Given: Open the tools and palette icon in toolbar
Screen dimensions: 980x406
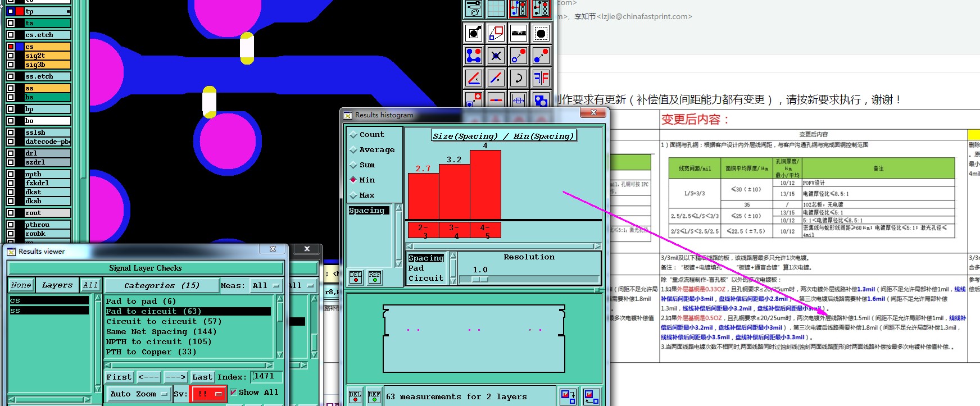Looking at the screenshot, I should (x=474, y=8).
